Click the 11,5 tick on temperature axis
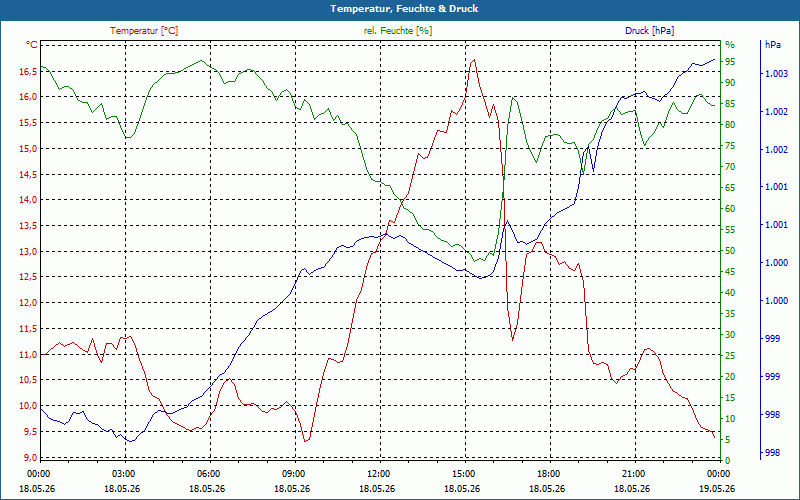The image size is (800, 500). point(28,329)
